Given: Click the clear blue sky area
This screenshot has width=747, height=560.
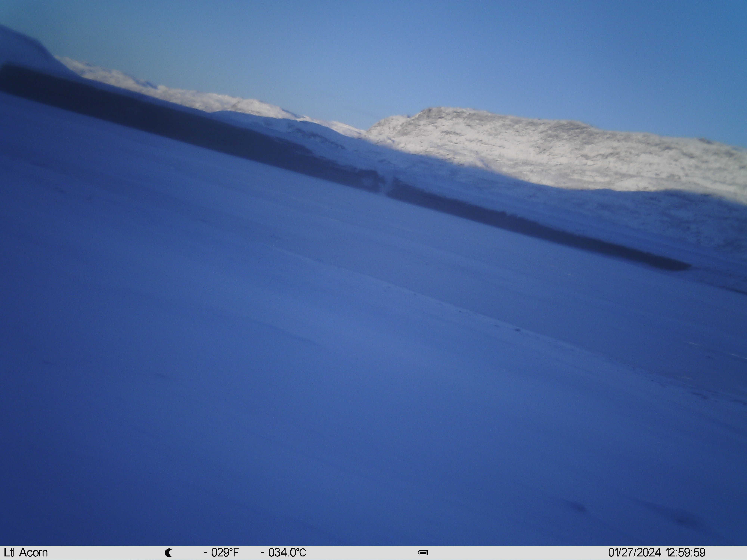Looking at the screenshot, I should coord(405,51).
